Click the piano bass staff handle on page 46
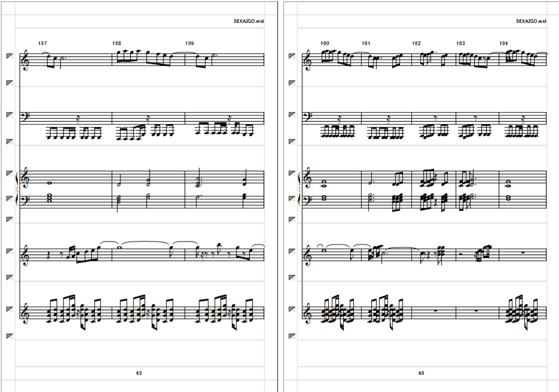This screenshot has height=392, width=559. 292,198
